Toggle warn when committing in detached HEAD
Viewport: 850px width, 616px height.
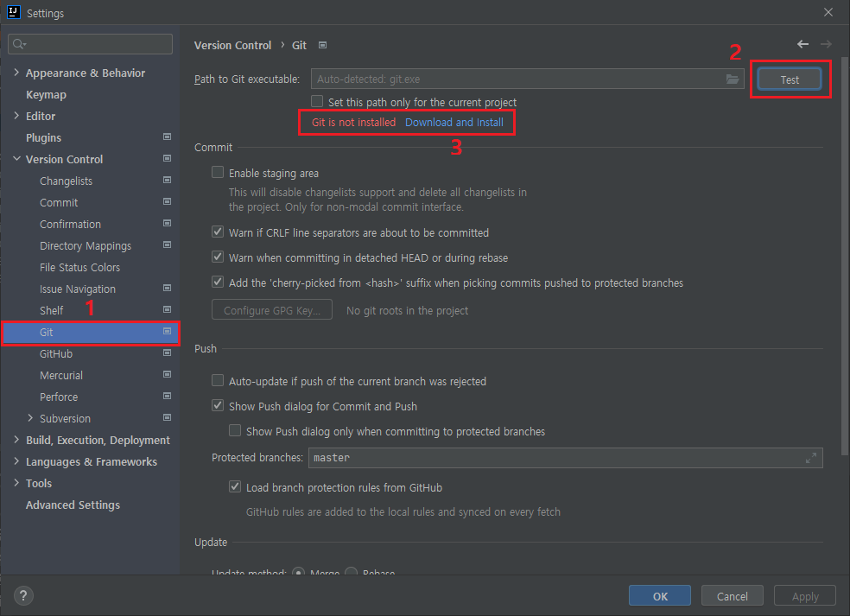click(x=218, y=257)
